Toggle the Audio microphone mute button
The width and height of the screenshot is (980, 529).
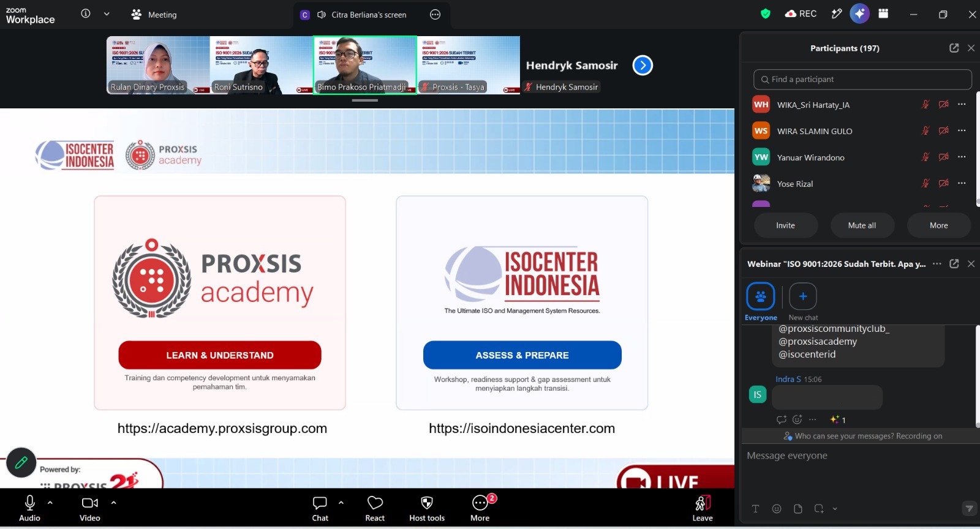29,509
